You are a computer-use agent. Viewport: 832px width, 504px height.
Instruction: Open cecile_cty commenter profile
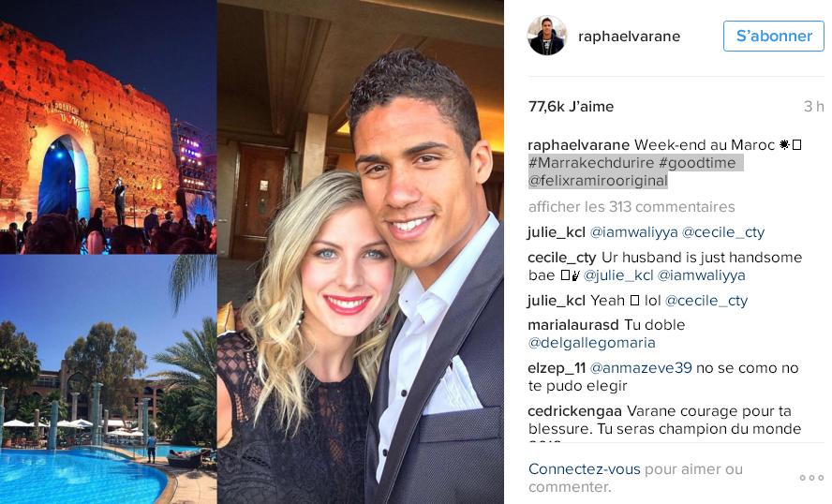click(x=562, y=258)
